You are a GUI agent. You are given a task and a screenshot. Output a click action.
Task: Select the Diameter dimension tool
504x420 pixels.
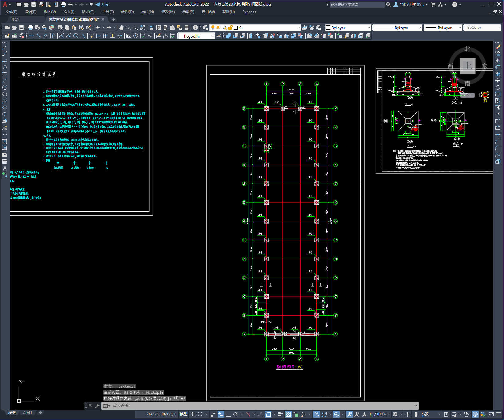(75, 36)
